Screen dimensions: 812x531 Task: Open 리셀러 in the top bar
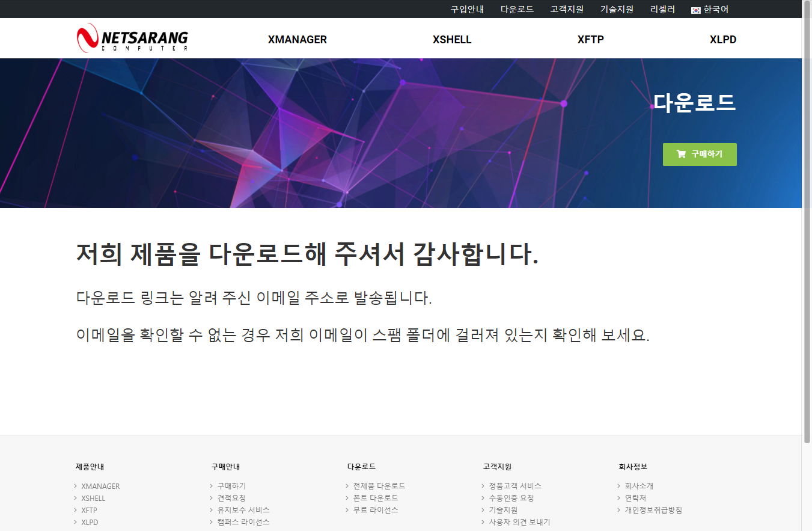662,9
